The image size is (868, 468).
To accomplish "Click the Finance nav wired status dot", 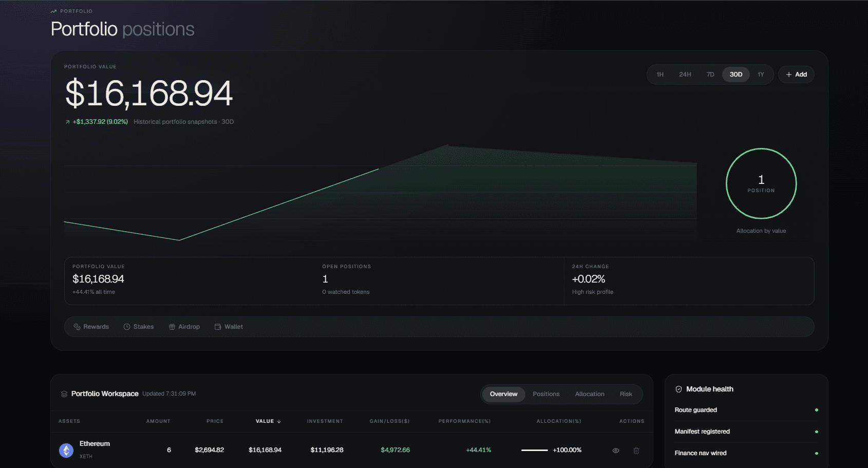I will (817, 453).
